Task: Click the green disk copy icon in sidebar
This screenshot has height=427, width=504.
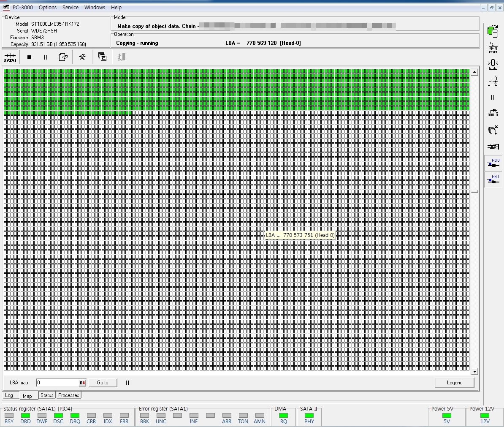Action: tap(493, 32)
